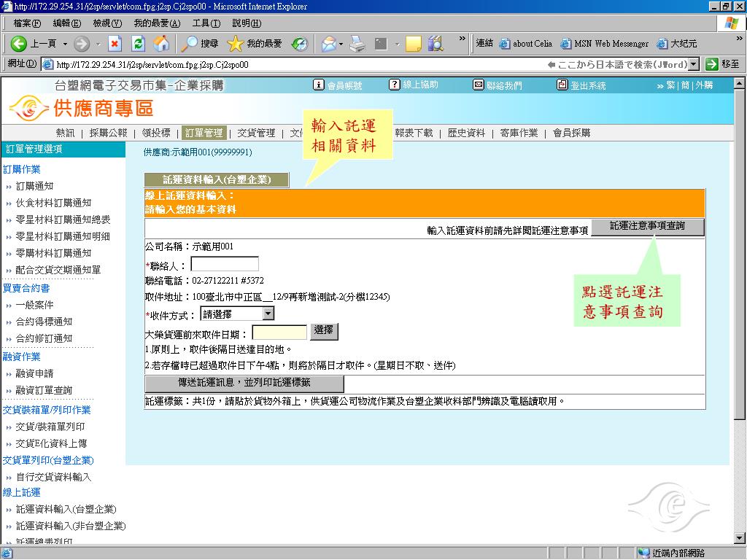Click the green Go arrow button 移至
Image resolution: width=747 pixels, height=560 pixels.
click(722, 64)
